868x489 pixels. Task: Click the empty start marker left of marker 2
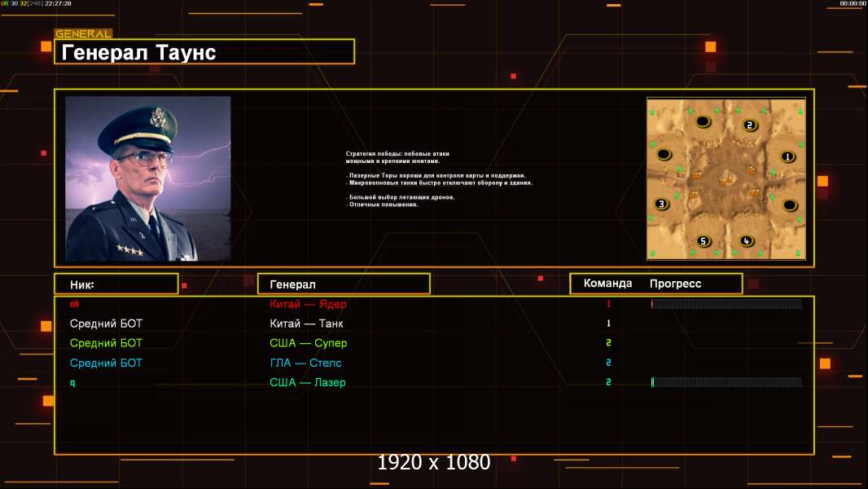click(x=703, y=121)
